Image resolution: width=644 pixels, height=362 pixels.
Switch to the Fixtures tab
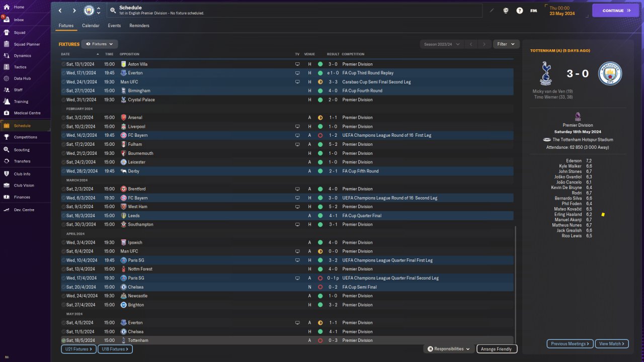click(x=66, y=26)
